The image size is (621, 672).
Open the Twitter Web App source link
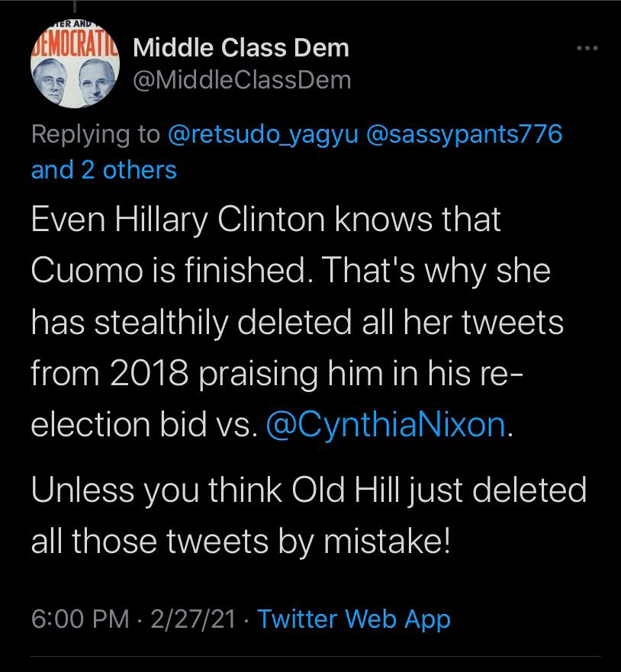pos(354,619)
